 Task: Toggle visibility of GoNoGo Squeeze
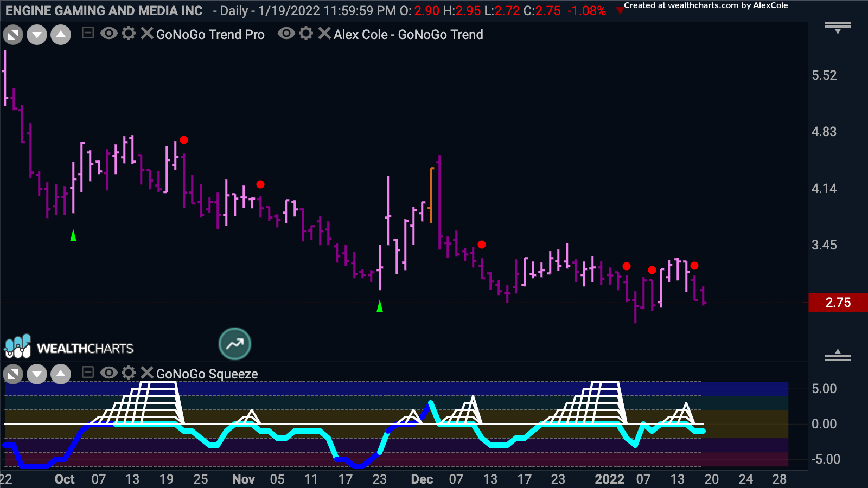109,373
